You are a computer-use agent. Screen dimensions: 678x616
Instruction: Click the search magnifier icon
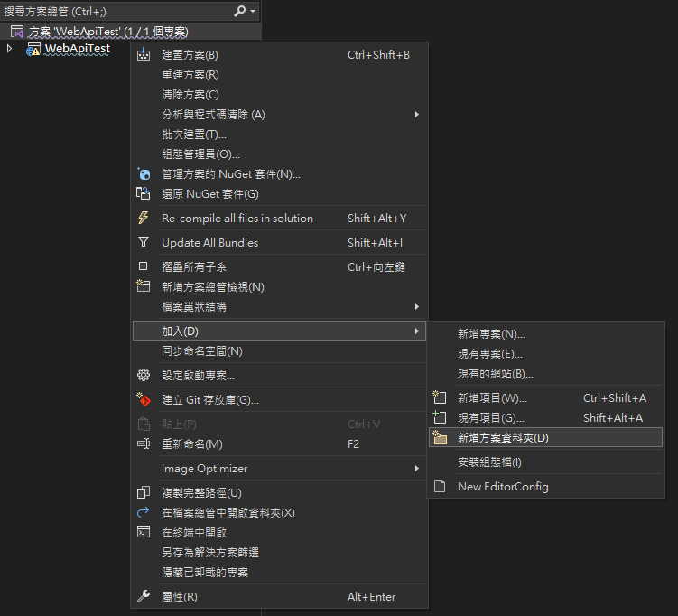coord(239,11)
